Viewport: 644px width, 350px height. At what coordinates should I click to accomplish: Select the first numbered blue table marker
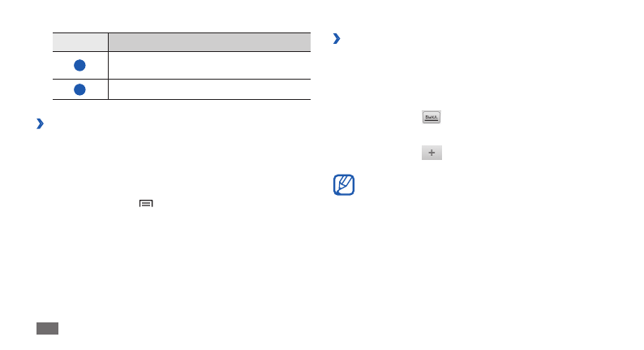(80, 66)
